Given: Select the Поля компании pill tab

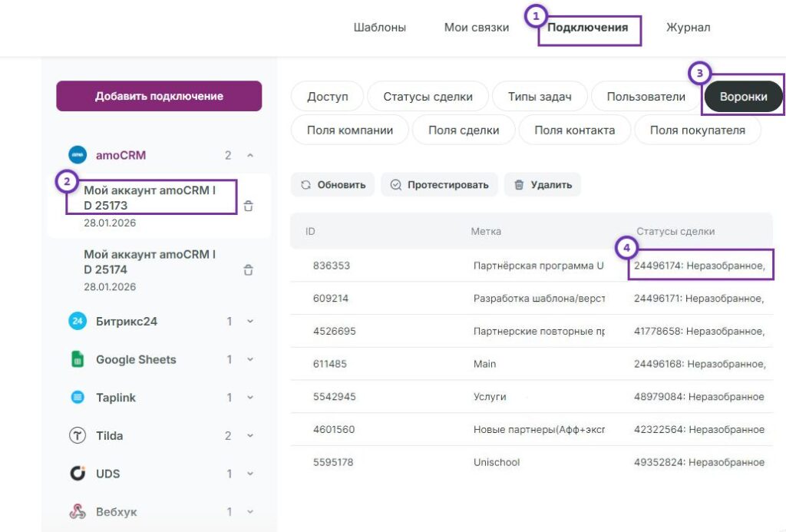Looking at the screenshot, I should [x=350, y=130].
